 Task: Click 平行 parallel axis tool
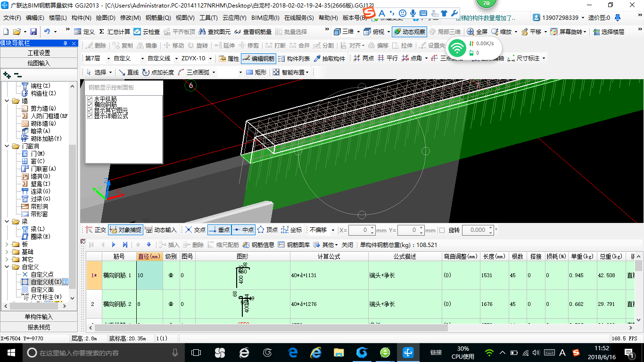point(388,58)
